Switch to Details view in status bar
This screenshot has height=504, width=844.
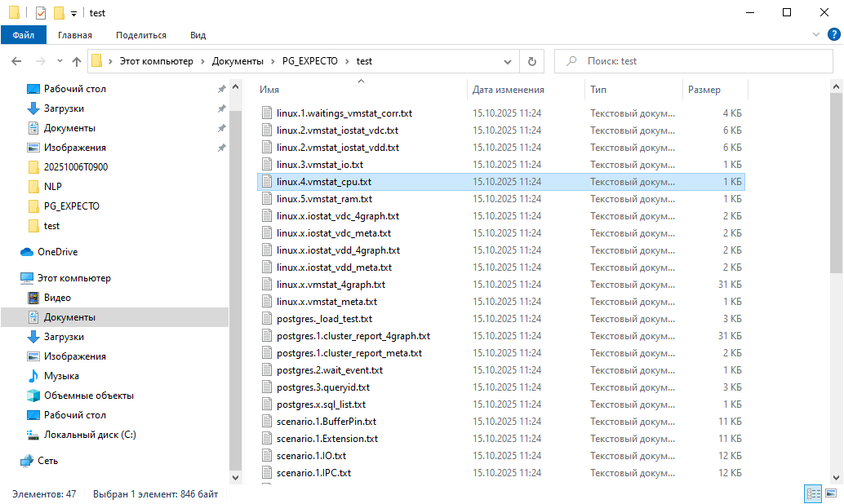pyautogui.click(x=813, y=493)
